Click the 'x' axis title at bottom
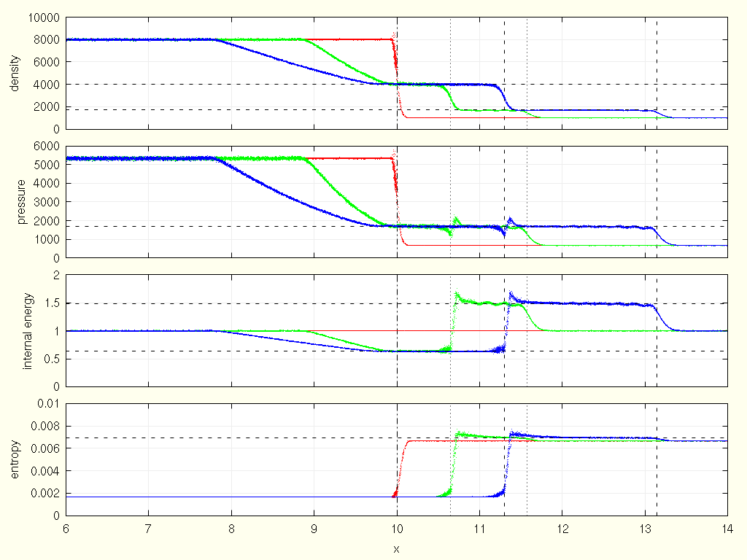Viewport: 747px width, 560px height. tap(396, 548)
